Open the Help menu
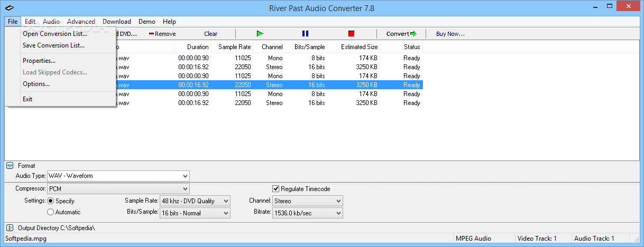The image size is (644, 247). click(169, 22)
